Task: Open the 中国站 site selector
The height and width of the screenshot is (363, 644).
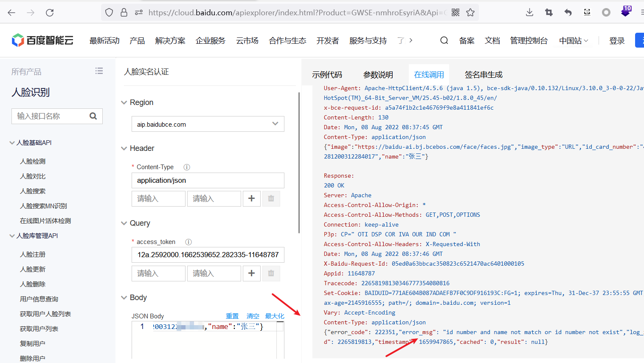Action: coord(573,41)
